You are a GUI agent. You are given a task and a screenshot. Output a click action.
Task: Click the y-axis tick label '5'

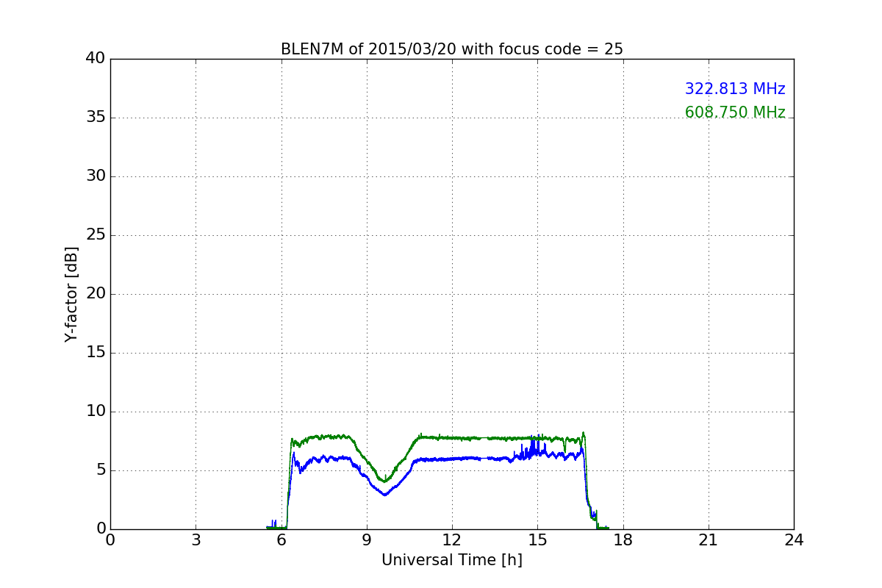pos(101,470)
